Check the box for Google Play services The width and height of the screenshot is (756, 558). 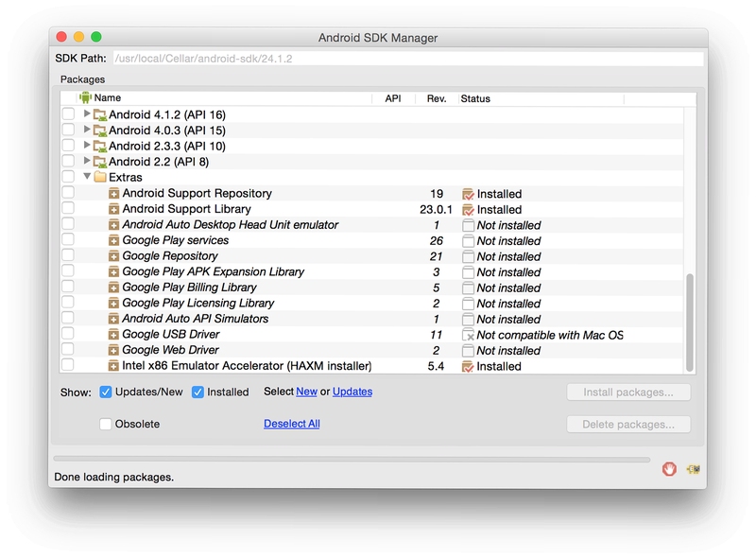pos(68,239)
